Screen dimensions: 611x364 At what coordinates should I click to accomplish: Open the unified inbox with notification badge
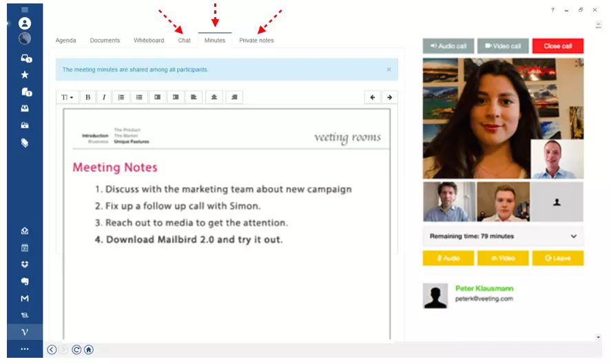[x=26, y=58]
